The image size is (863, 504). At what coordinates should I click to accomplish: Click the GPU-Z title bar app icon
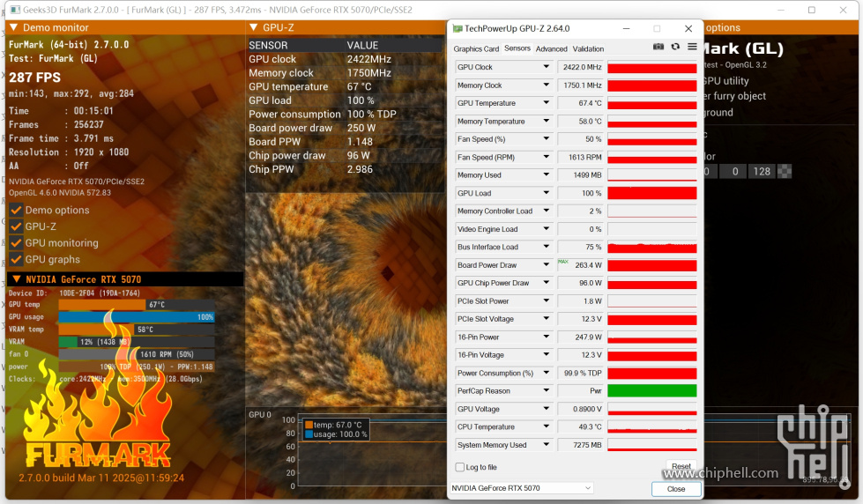458,28
